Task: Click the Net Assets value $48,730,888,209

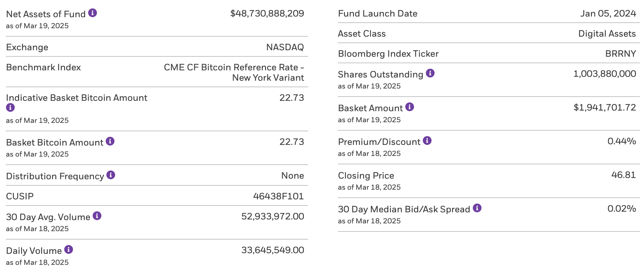Action: 267,14
